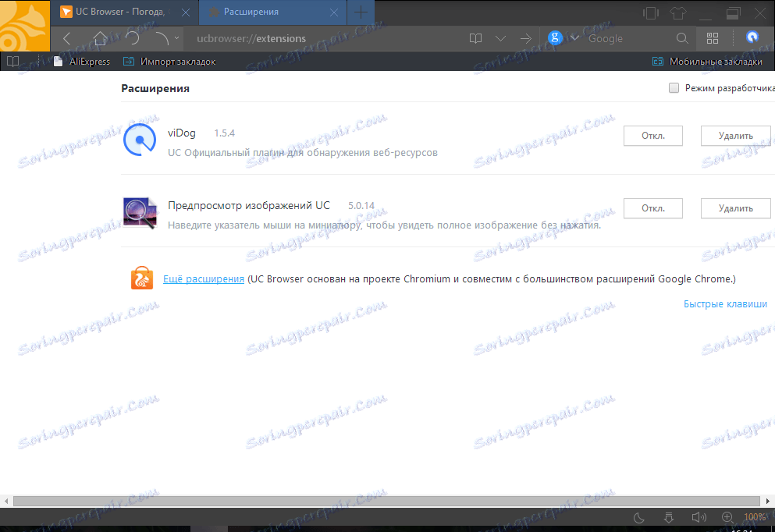Open the extensions grid icon
The height and width of the screenshot is (532, 775).
click(713, 38)
